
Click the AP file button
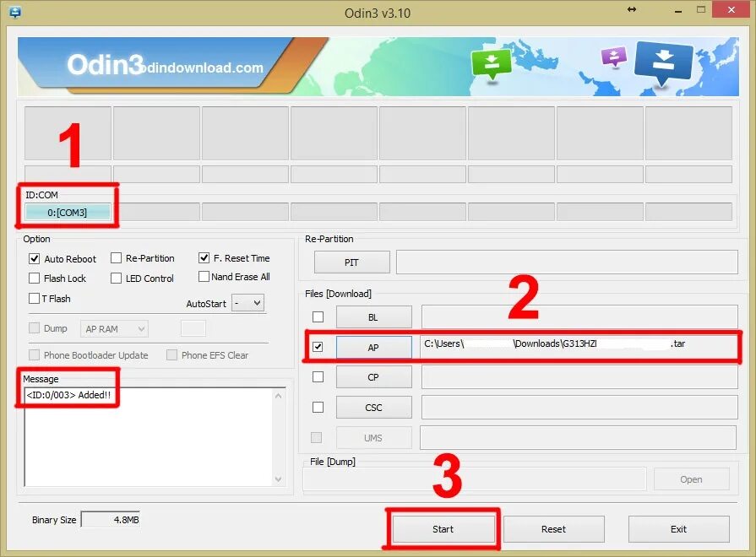(373, 348)
